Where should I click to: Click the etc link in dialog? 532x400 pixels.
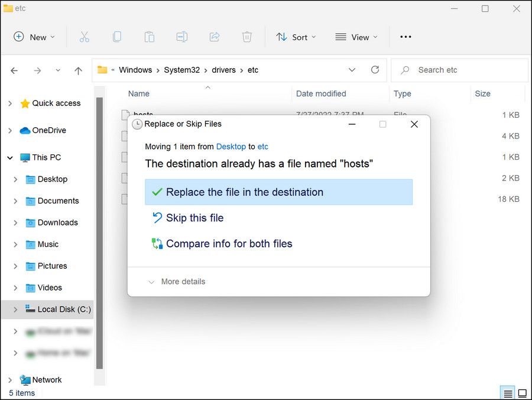262,147
